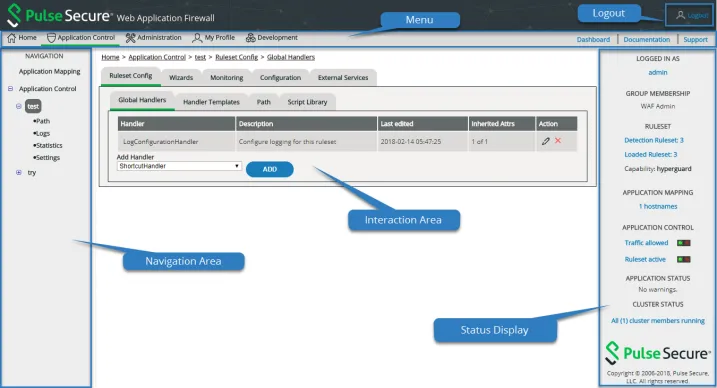Screen dimensions: 717x388
Task: Click the Development icon
Action: pyautogui.click(x=251, y=38)
